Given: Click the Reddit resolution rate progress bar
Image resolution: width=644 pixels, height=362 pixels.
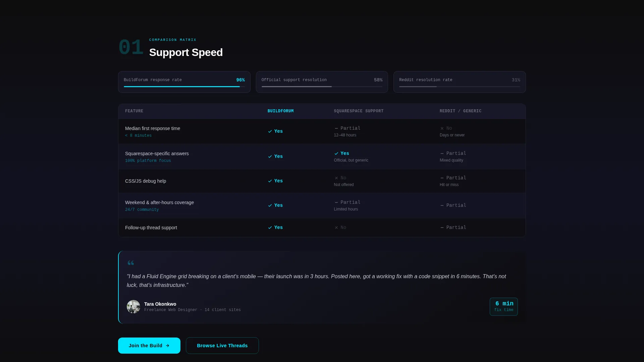Looking at the screenshot, I should coord(460,86).
